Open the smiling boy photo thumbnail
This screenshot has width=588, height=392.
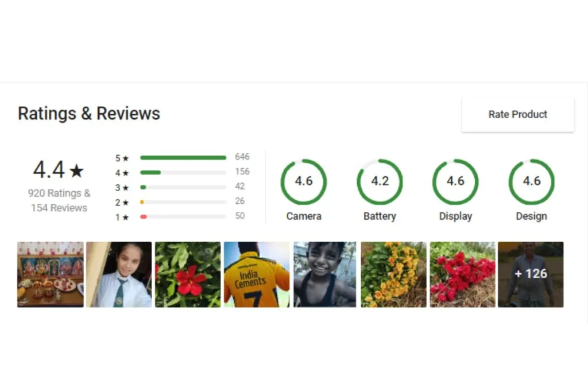point(325,274)
